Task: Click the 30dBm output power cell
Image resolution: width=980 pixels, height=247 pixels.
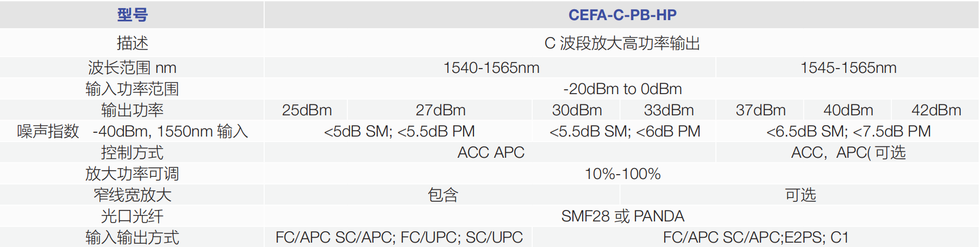Action: (577, 110)
